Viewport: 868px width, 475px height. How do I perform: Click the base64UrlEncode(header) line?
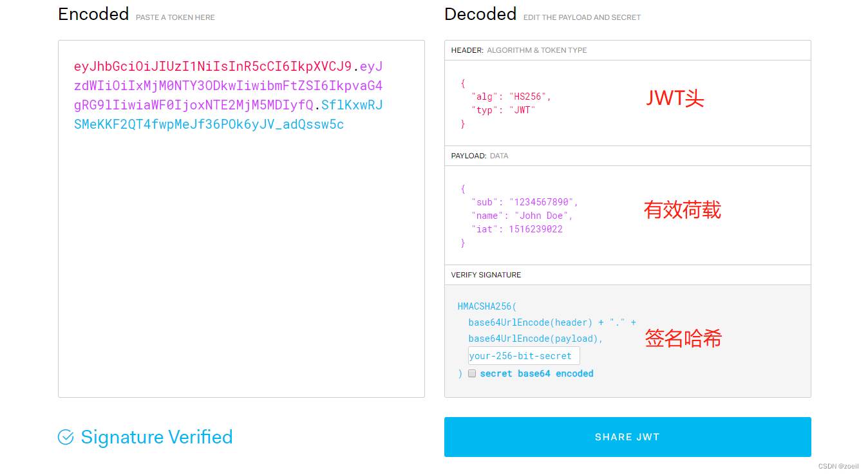click(552, 322)
